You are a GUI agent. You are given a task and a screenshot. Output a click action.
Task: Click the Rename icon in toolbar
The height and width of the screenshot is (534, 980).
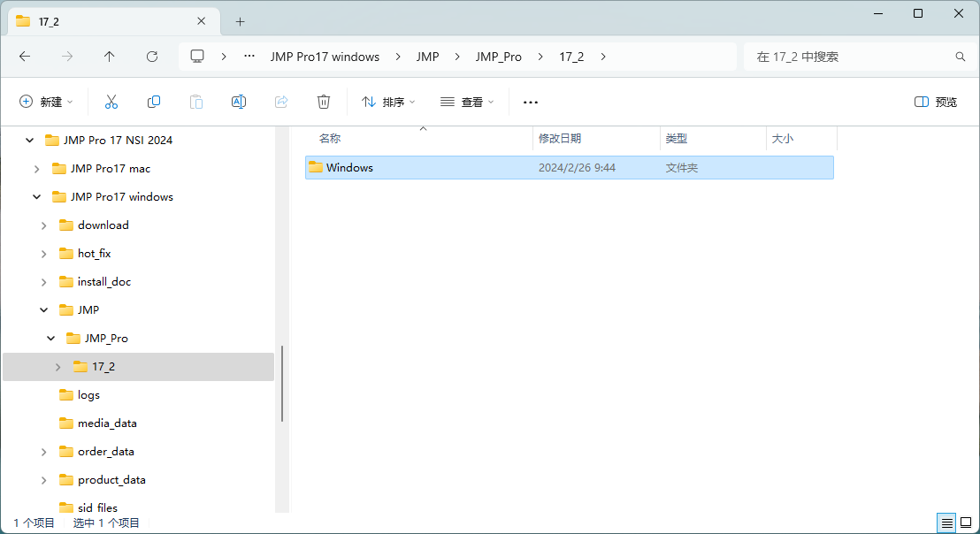(238, 102)
